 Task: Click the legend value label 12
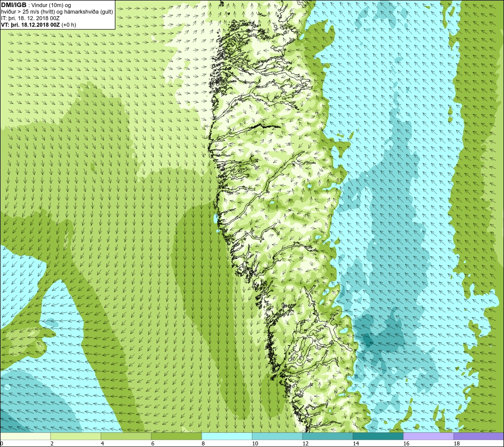point(305,444)
